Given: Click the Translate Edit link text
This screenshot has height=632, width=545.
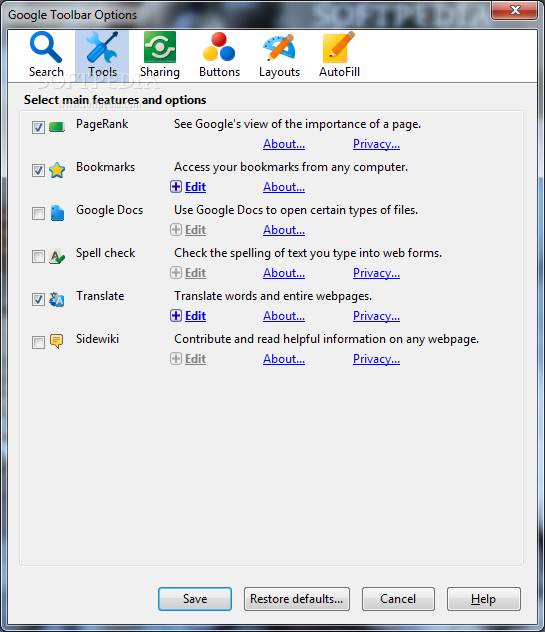Looking at the screenshot, I should point(196,316).
